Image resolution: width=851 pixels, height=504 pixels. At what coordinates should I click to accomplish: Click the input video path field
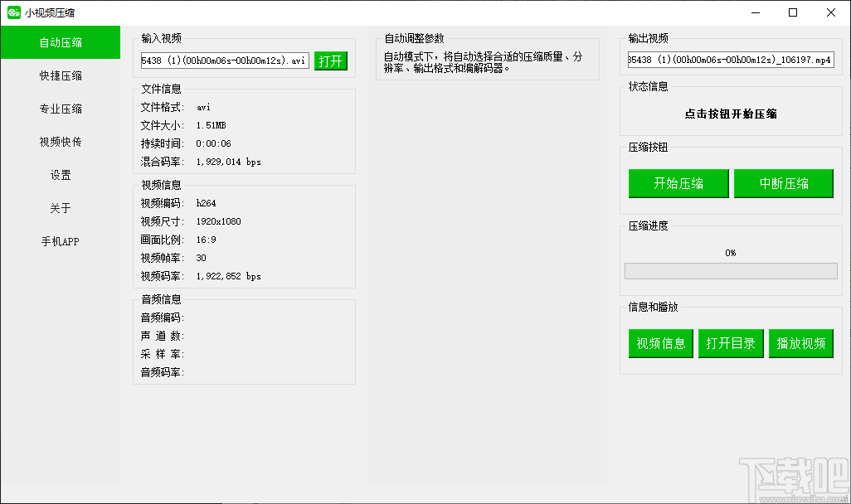[x=224, y=60]
